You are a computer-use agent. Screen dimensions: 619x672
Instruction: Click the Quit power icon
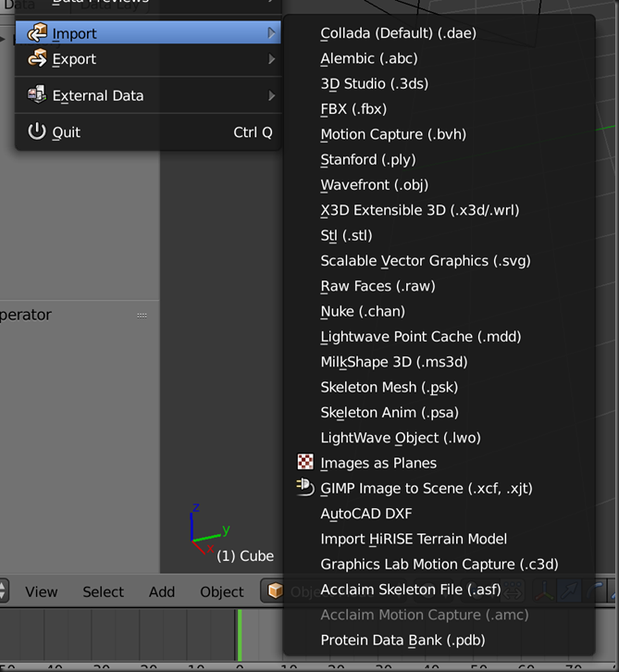pos(37,131)
